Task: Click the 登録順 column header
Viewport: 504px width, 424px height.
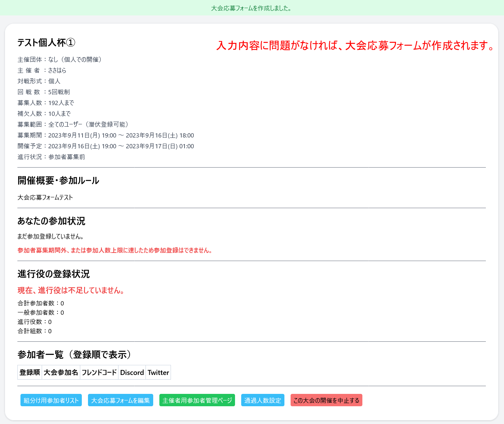Action: tap(29, 372)
